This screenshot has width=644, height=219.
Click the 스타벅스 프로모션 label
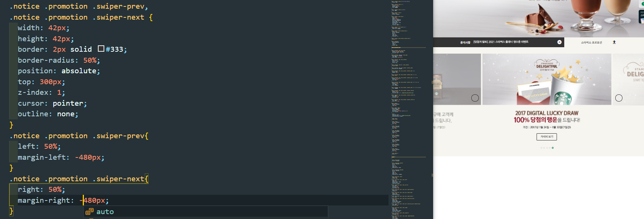pyautogui.click(x=591, y=42)
